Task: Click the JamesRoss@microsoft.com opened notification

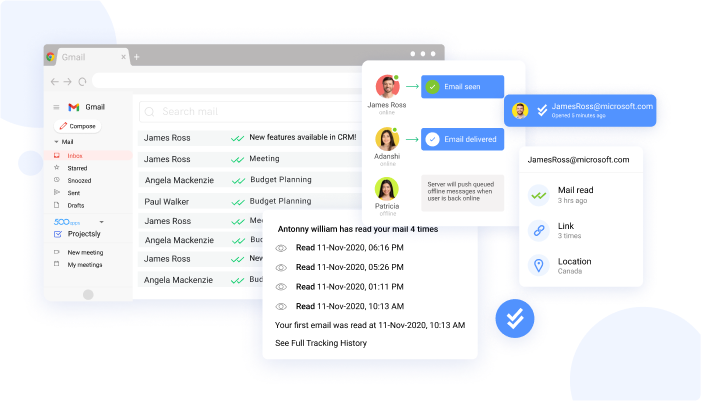Action: (x=580, y=110)
